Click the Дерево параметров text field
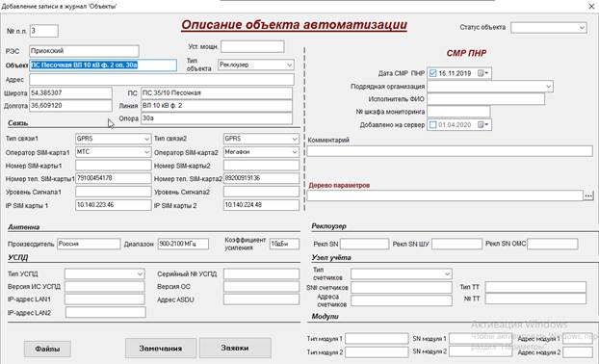This screenshot has height=364, width=599. pyautogui.click(x=445, y=195)
